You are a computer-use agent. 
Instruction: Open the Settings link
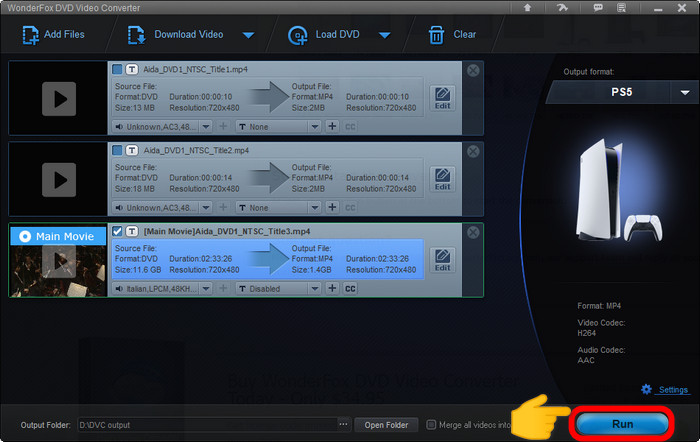click(673, 390)
